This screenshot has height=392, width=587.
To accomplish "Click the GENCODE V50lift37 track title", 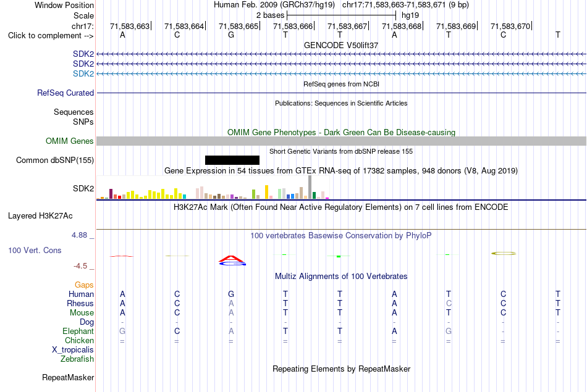I will tap(341, 45).
